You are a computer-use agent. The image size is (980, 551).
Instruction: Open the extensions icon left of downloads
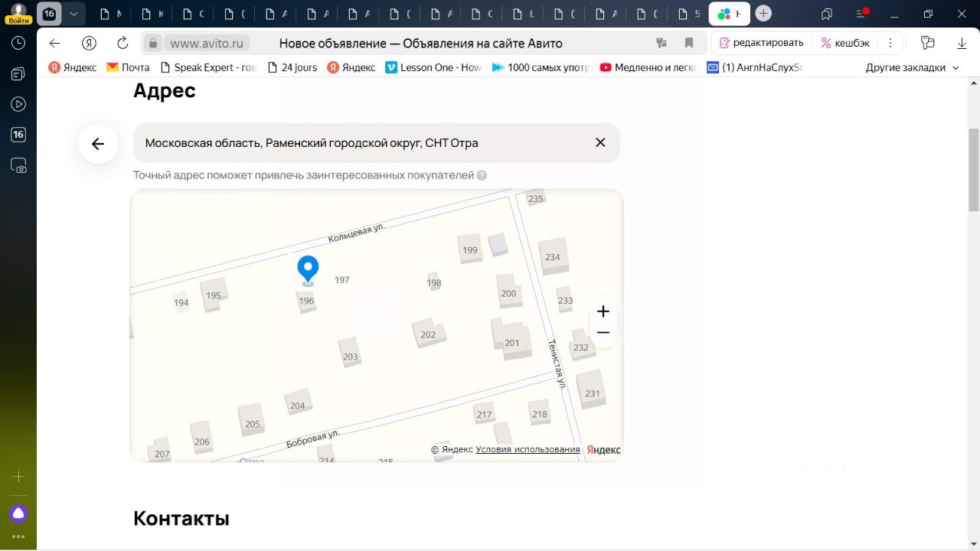pyautogui.click(x=928, y=43)
